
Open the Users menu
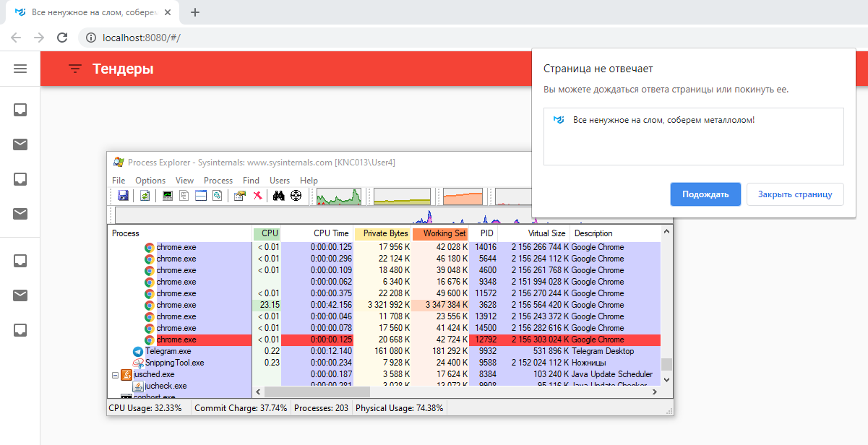[x=280, y=181]
